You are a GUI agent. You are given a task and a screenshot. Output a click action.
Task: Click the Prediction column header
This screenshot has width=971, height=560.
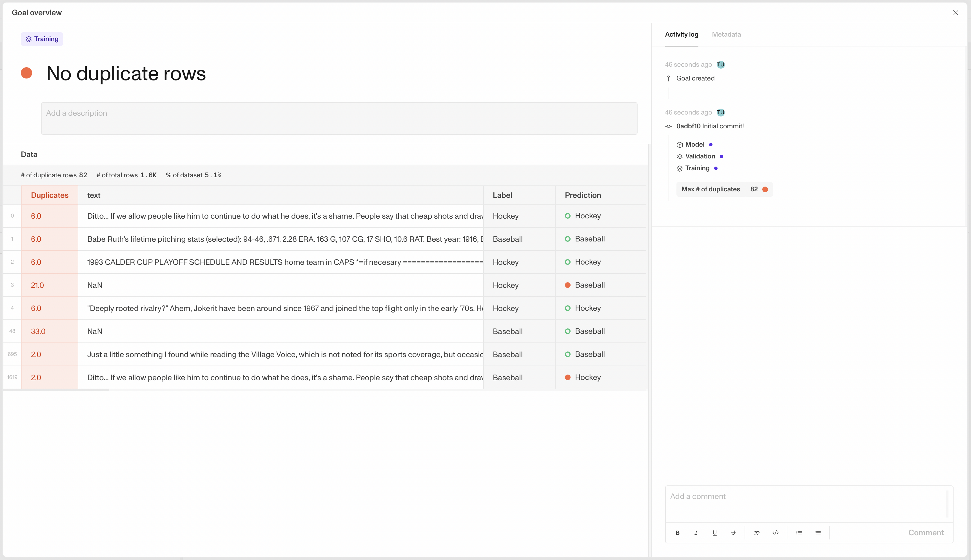pos(582,195)
